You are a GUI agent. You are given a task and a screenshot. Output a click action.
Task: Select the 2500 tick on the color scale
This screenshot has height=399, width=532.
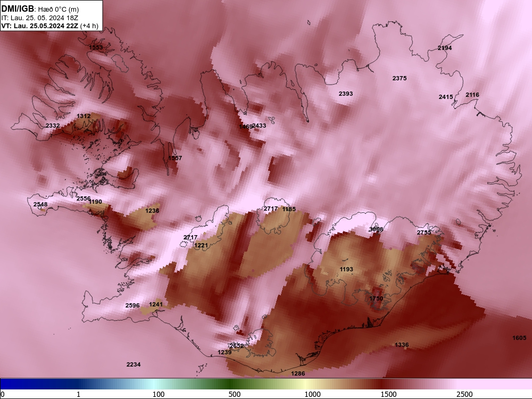[x=464, y=394]
